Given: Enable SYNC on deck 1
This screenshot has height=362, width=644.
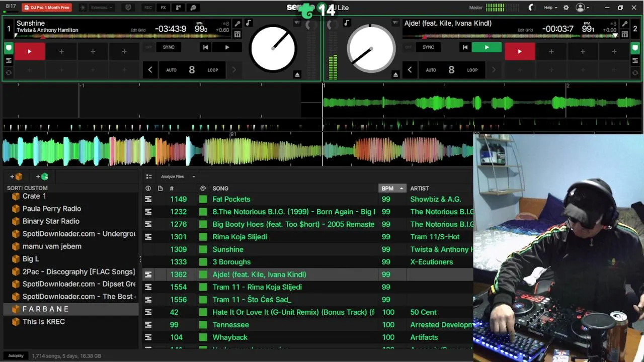Looking at the screenshot, I should click(x=169, y=47).
